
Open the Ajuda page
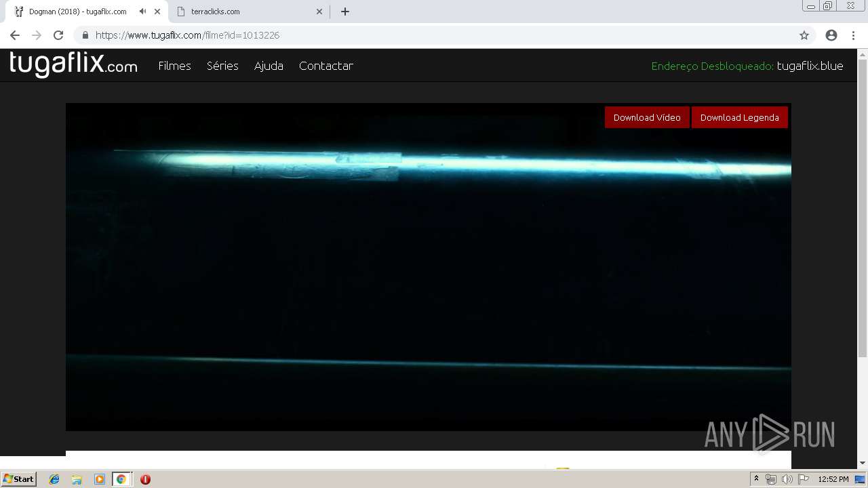coord(269,66)
